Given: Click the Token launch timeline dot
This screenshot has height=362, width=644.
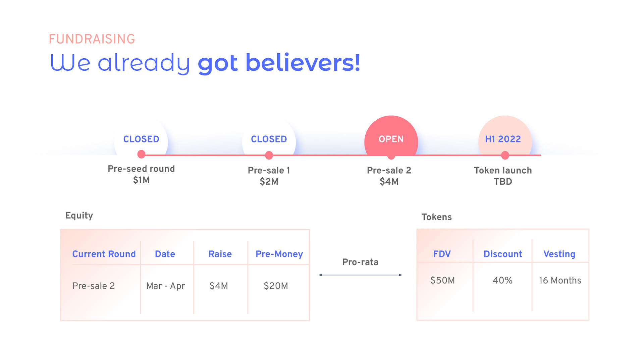Looking at the screenshot, I should [x=505, y=155].
